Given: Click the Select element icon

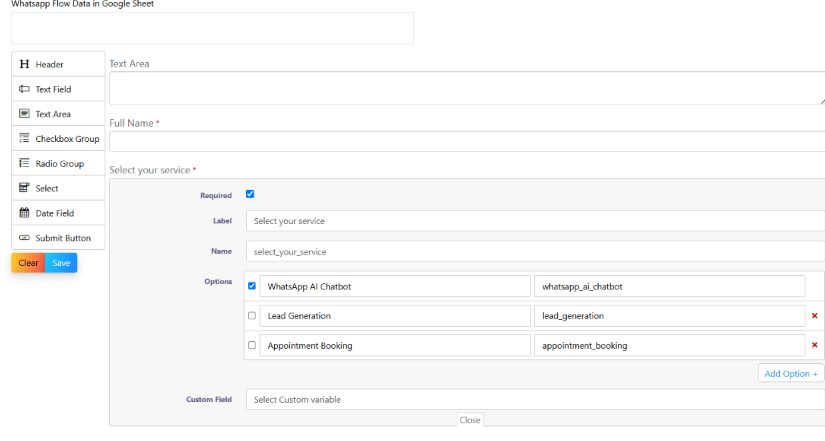Looking at the screenshot, I should pos(24,188).
